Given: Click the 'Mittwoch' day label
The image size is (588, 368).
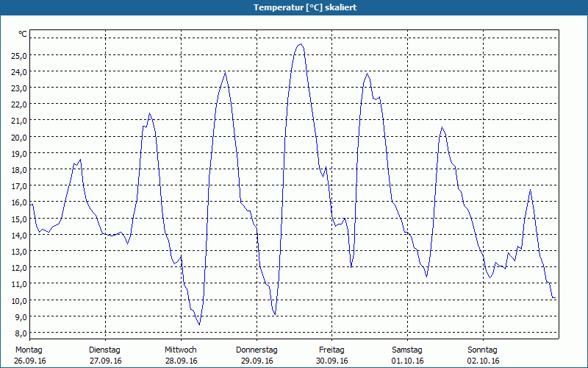Looking at the screenshot, I should 180,350.
